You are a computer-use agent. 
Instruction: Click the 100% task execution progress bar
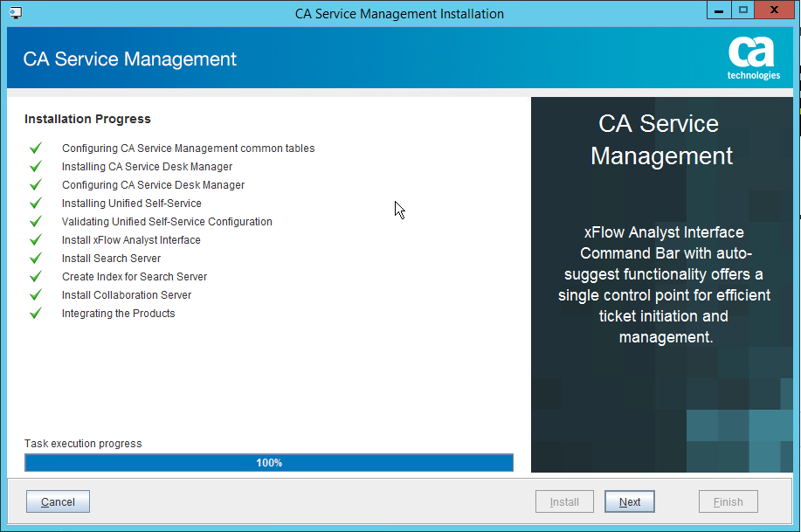(x=268, y=462)
